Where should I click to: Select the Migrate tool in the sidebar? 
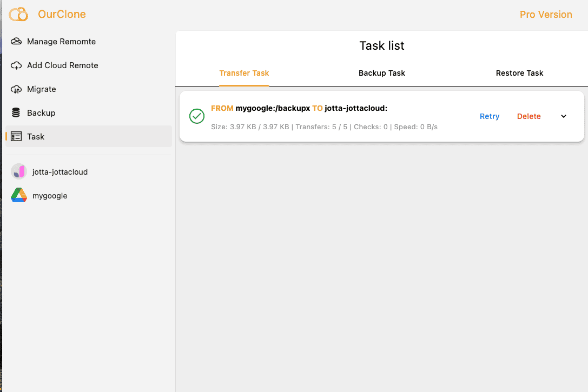[x=16, y=89]
